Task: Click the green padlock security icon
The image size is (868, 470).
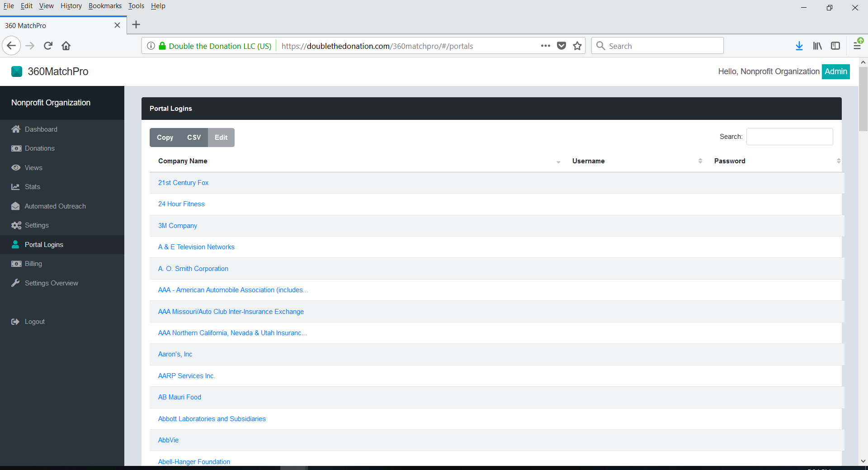Action: pos(162,46)
